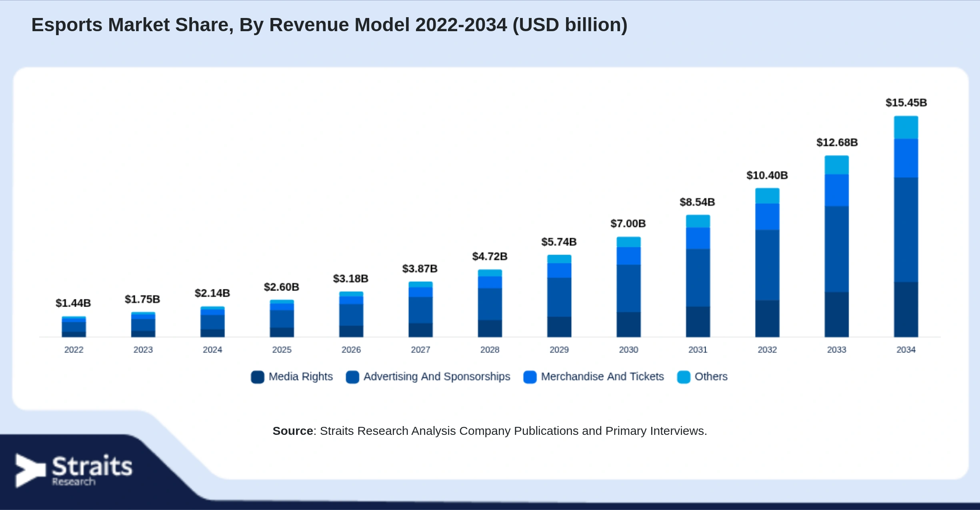Click the 2024 axis label
The height and width of the screenshot is (510, 980).
[212, 350]
